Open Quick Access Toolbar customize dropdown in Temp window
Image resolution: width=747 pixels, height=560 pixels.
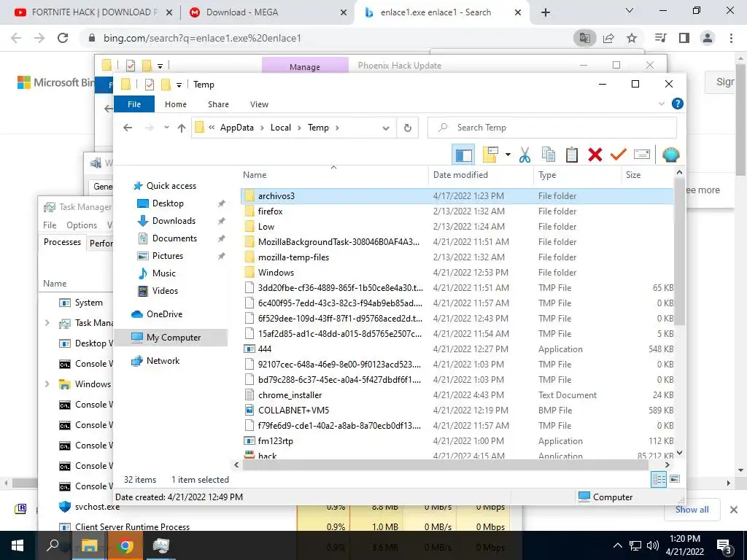point(179,85)
